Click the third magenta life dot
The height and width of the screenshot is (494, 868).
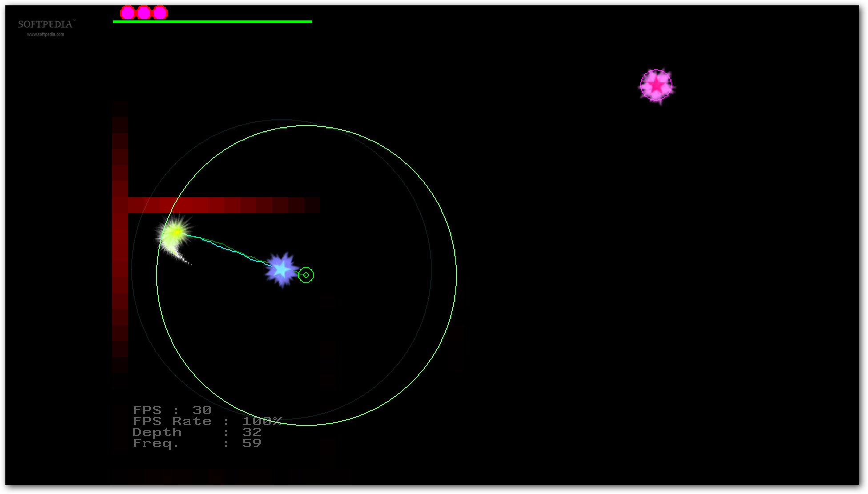pos(160,13)
